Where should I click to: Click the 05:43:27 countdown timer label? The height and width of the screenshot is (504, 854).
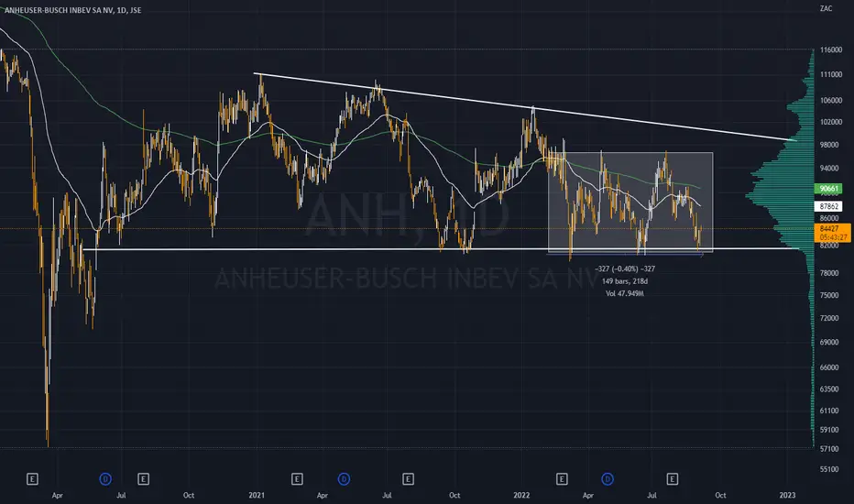pos(833,237)
